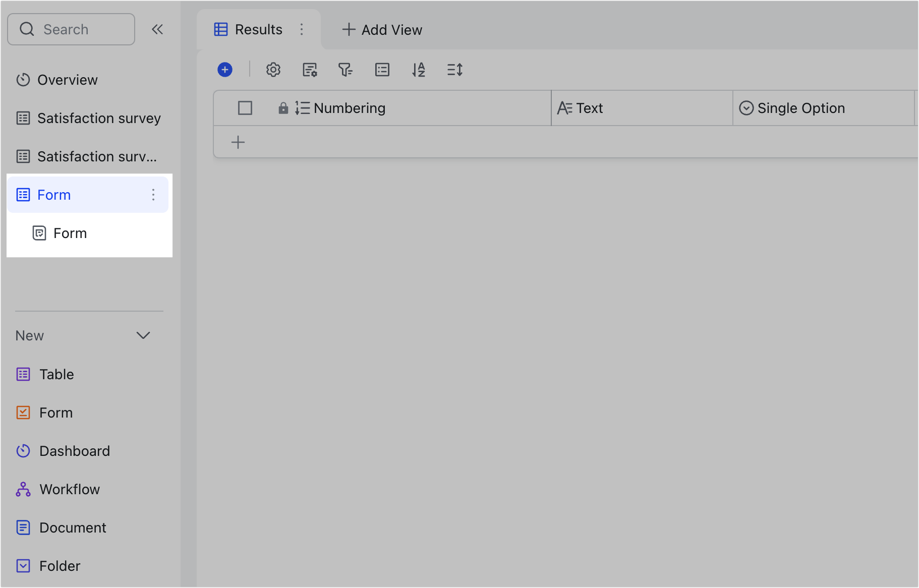The height and width of the screenshot is (588, 919).
Task: Click the search magnifier in the sidebar
Action: click(27, 29)
